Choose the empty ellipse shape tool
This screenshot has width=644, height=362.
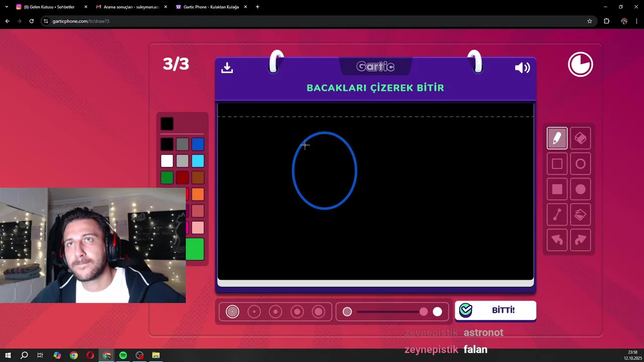[x=581, y=164]
